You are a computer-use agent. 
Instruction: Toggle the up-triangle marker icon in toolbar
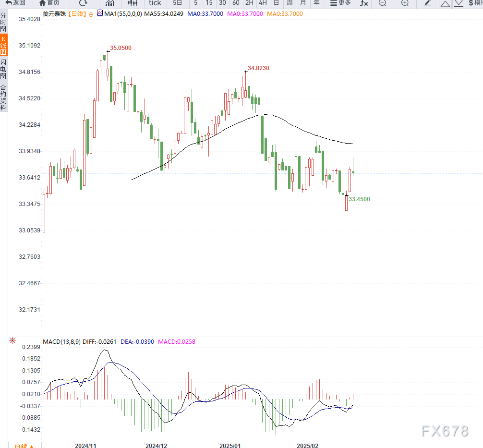pos(446,3)
